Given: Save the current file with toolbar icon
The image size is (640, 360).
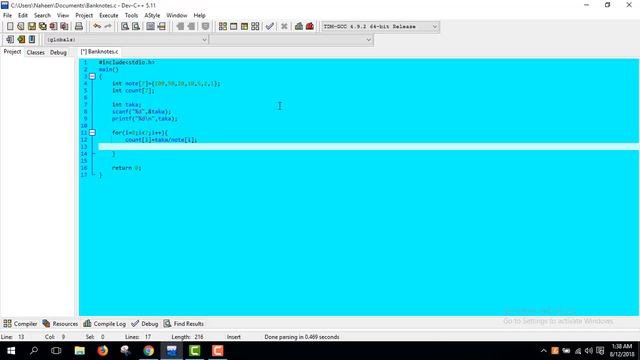Looking at the screenshot, I should tap(32, 27).
